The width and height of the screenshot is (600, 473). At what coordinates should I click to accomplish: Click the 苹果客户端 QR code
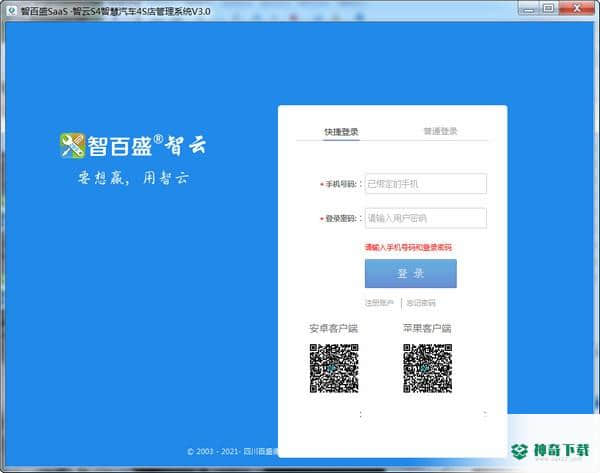point(427,368)
